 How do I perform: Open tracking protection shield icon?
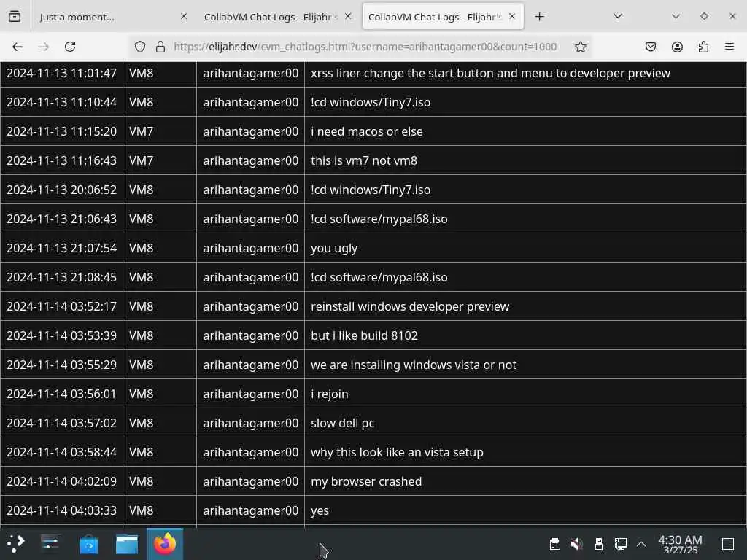139,47
